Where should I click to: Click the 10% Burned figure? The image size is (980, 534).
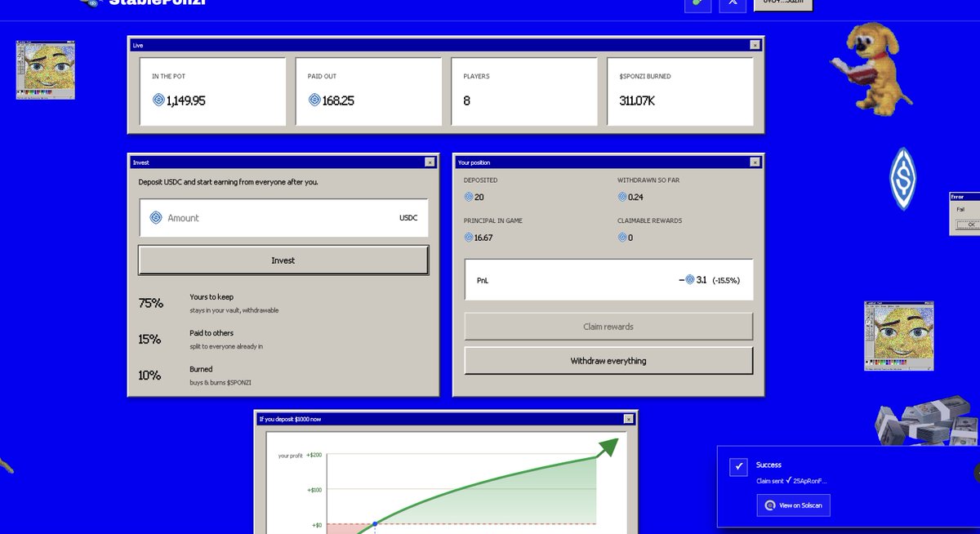click(150, 376)
